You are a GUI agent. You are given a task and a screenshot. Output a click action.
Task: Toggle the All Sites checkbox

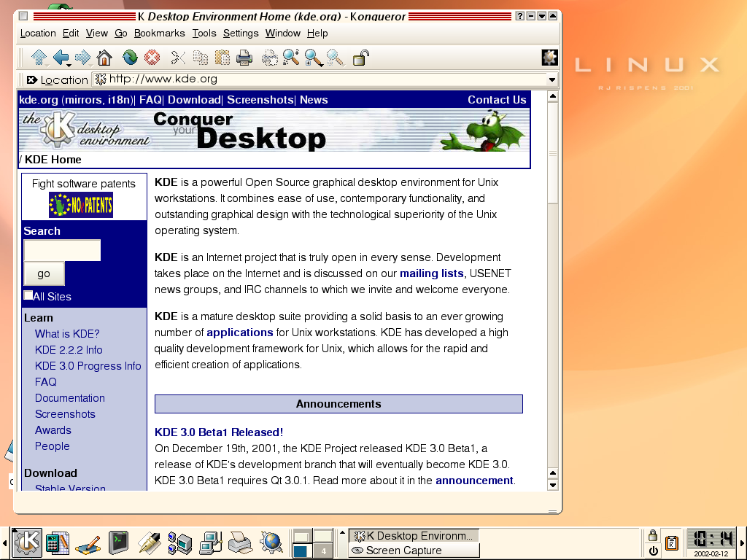pos(28,295)
